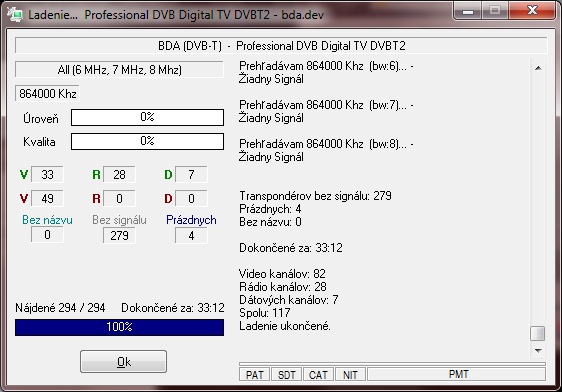This screenshot has width=562, height=392.
Task: Click red D count field showing 0
Action: point(191,199)
